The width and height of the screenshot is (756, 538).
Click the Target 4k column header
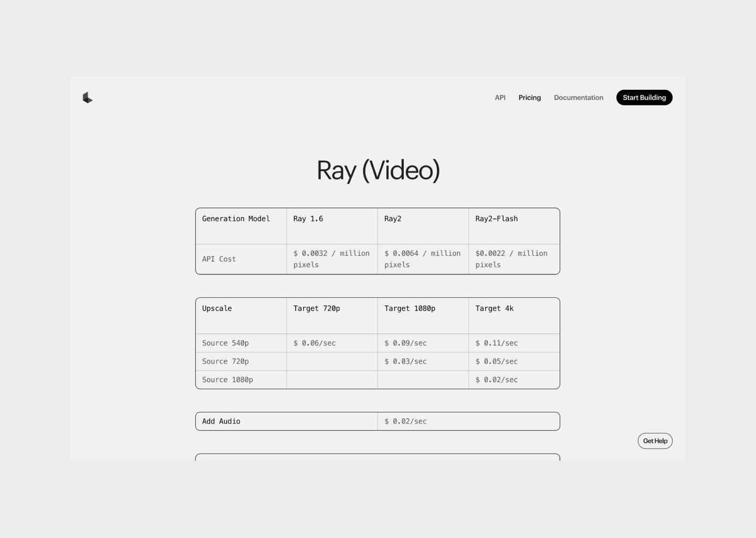(494, 308)
